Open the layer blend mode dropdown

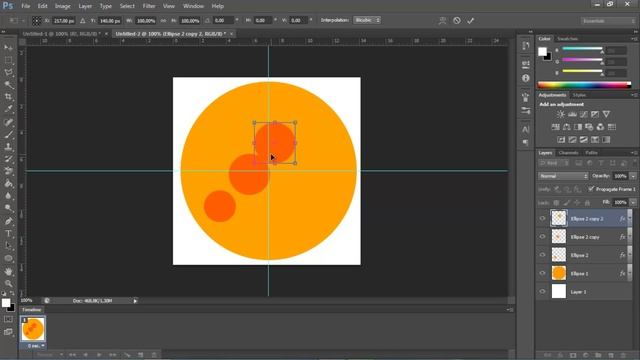[563, 176]
